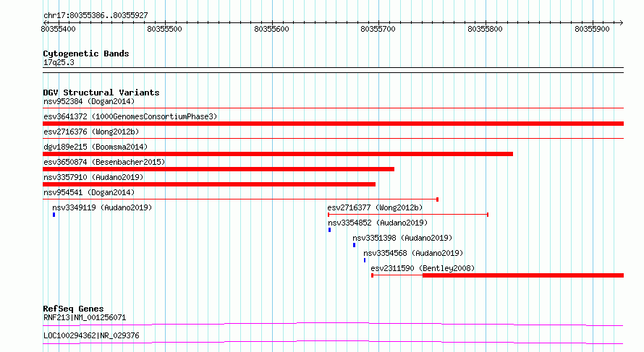Open variant nsv954541 (Dogan2014) label
The image size is (644, 352).
(89, 192)
